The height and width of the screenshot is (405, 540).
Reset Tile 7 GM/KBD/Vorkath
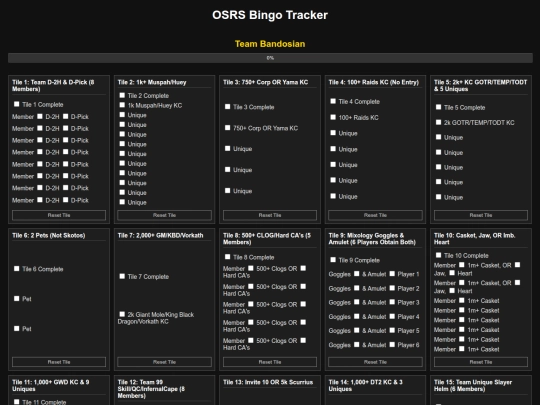click(164, 362)
